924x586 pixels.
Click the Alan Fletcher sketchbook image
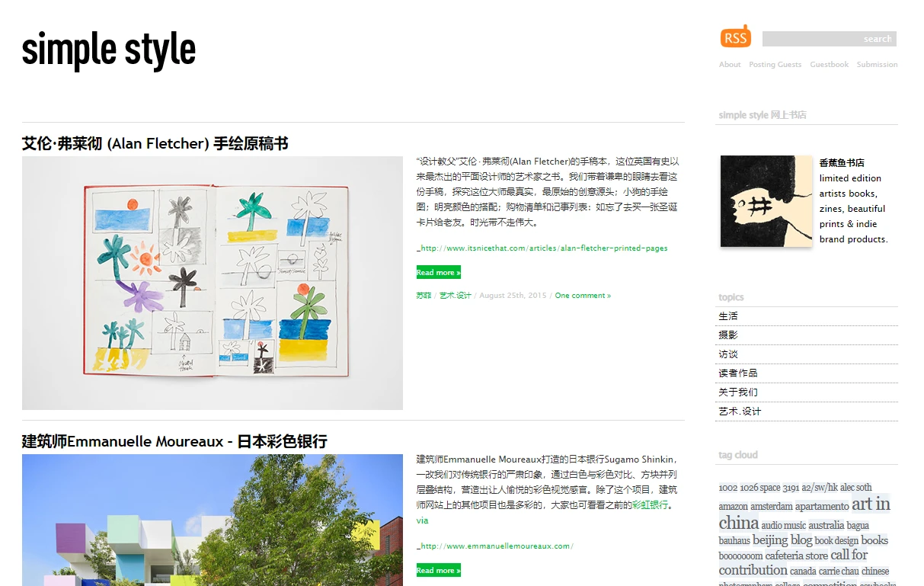pos(212,283)
